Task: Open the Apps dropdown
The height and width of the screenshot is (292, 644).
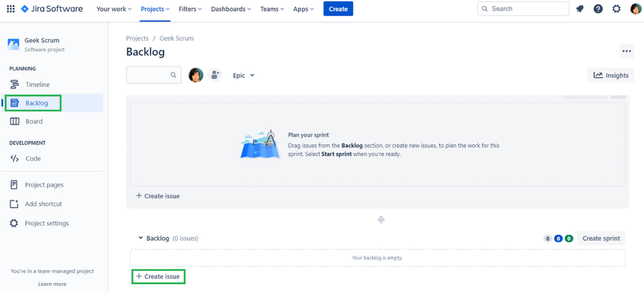Action: click(x=304, y=9)
